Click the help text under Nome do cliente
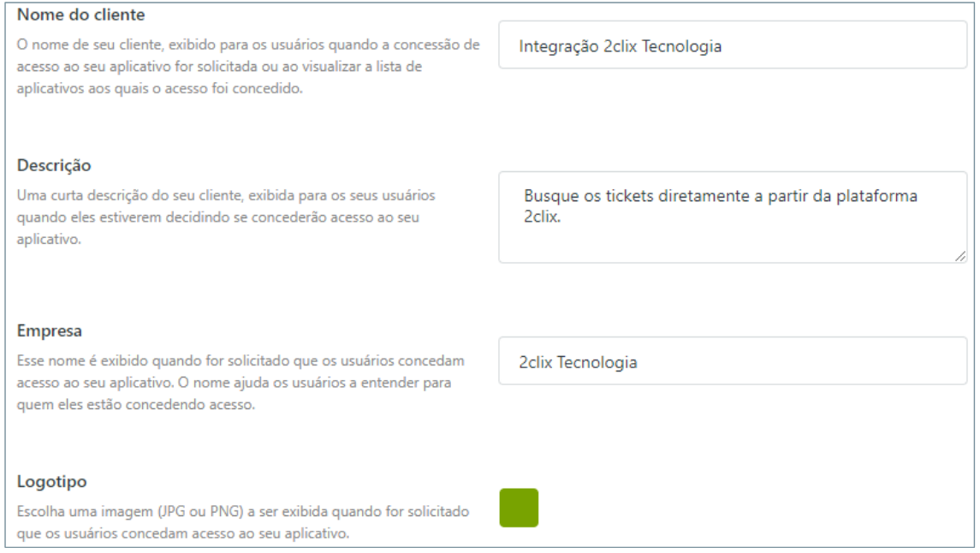This screenshot has width=980, height=553. [248, 67]
